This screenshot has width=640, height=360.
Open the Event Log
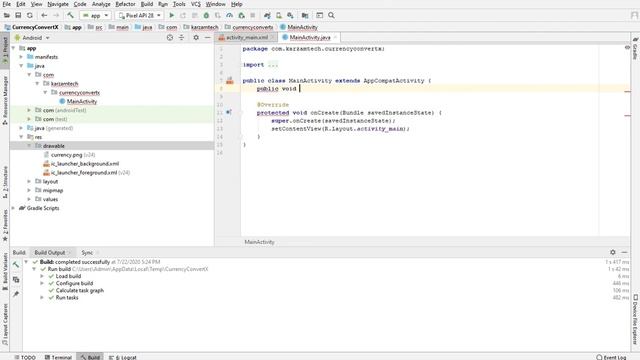click(x=611, y=357)
